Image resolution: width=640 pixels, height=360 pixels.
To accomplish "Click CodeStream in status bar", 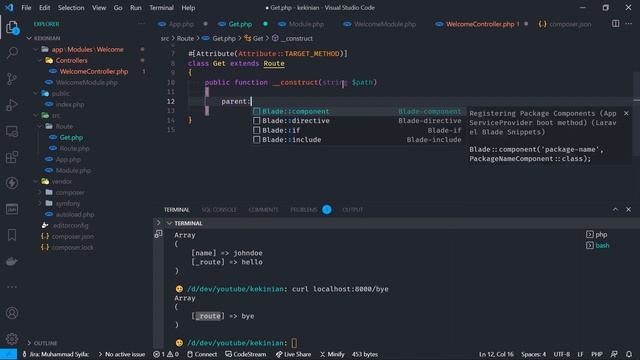I will click(x=245, y=354).
